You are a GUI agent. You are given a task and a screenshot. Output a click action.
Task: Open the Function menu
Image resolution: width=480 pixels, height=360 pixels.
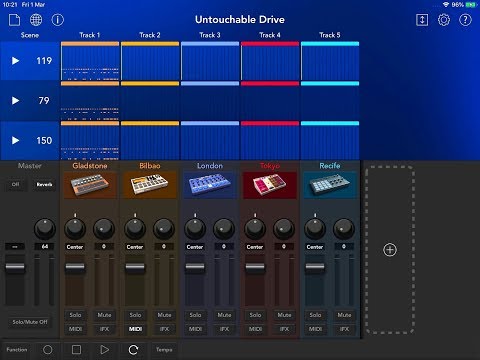(17, 350)
